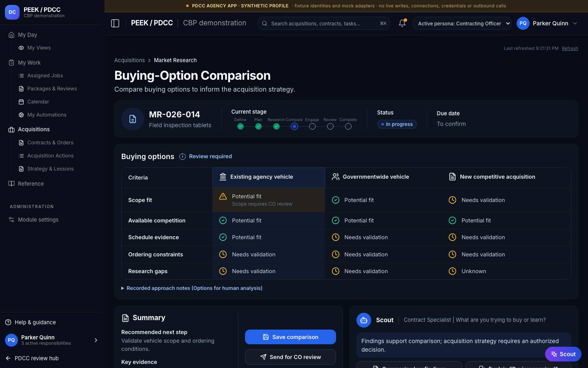Click the Existing agency vehicle column header
The height and width of the screenshot is (368, 588).
[x=269, y=177]
